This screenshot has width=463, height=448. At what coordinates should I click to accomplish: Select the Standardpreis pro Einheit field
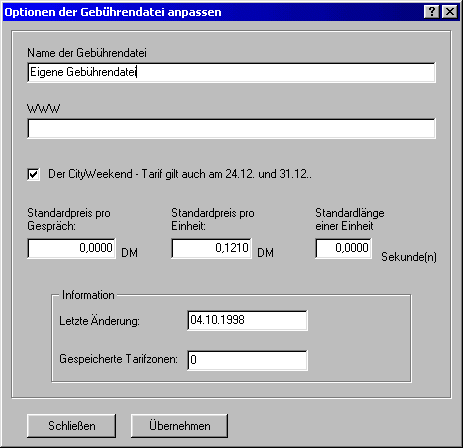tap(212, 248)
